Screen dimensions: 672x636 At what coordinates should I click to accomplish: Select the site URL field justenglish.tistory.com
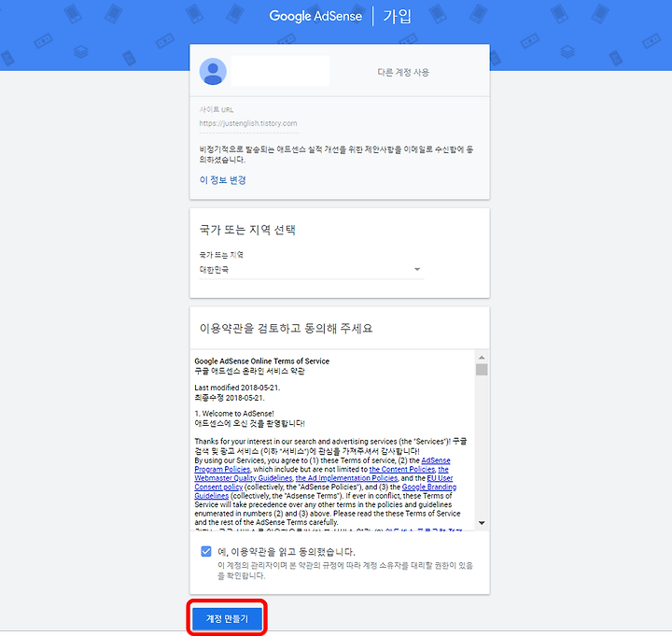pos(248,123)
